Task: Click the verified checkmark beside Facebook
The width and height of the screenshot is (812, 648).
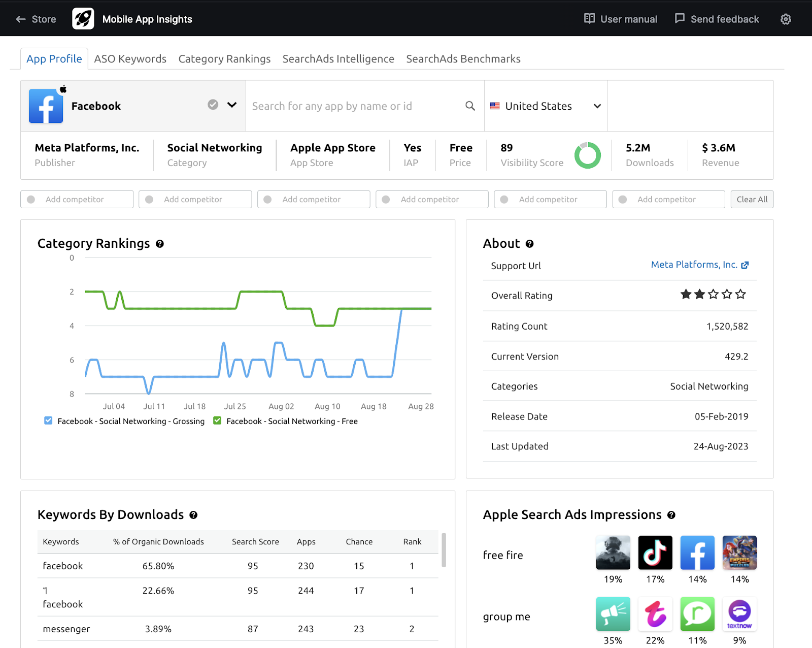Action: point(213,104)
